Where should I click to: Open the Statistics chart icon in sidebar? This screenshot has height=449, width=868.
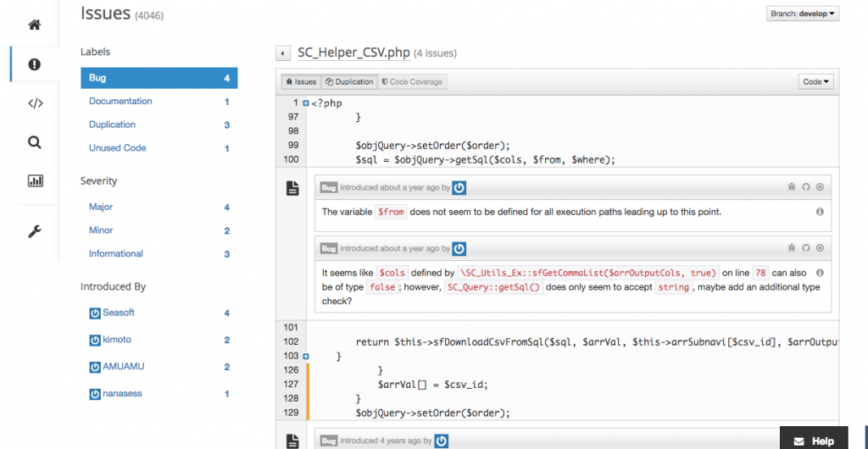(35, 180)
